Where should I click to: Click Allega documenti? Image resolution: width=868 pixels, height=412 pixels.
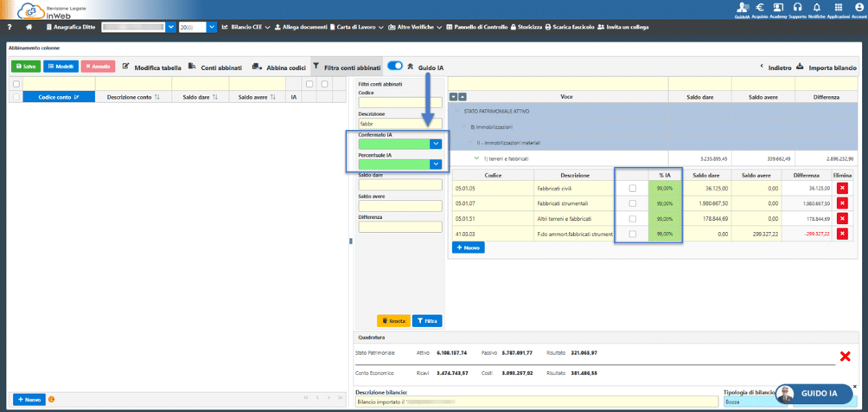point(301,27)
